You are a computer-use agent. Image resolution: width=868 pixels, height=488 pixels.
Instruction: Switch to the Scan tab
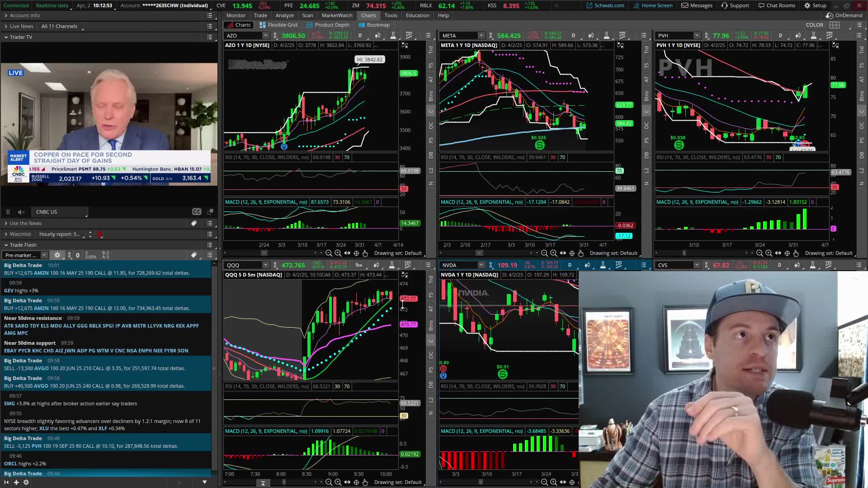[308, 15]
